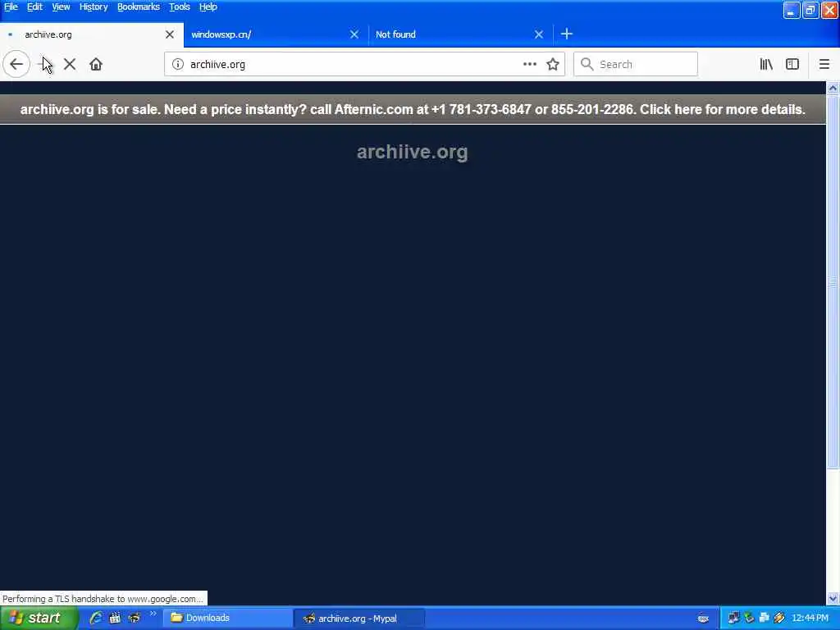Image resolution: width=840 pixels, height=630 pixels.
Task: Open the Windows start menu
Action: click(x=39, y=619)
